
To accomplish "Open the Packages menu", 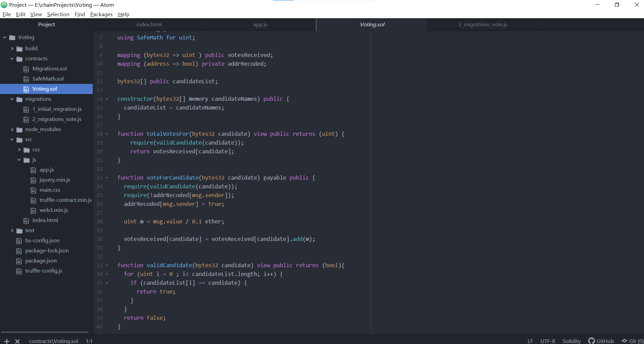I will tap(102, 14).
